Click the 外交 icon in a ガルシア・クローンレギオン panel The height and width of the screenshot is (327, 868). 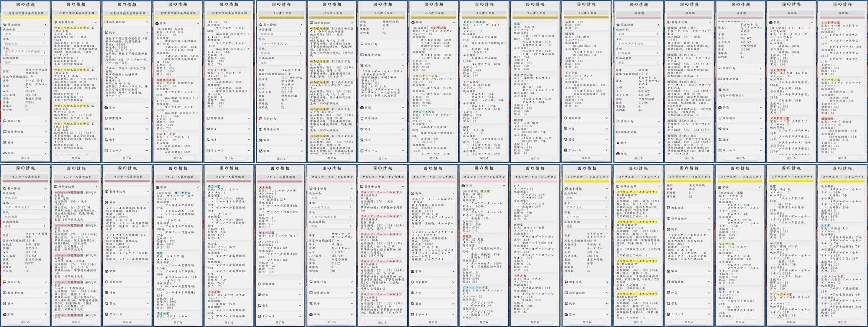tap(414, 293)
